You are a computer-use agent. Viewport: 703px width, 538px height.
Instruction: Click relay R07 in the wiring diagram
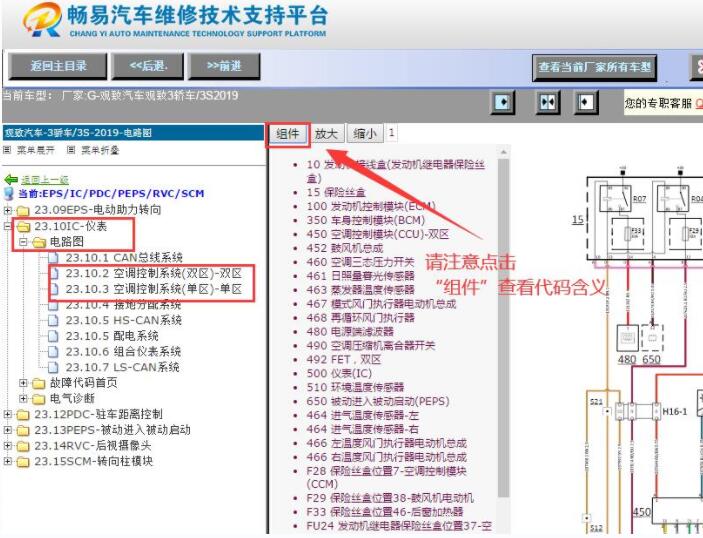tap(616, 198)
